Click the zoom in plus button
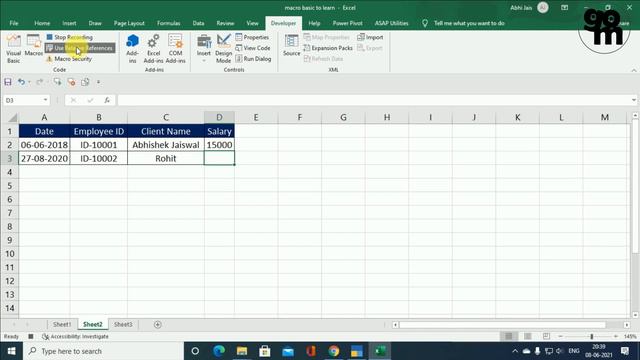Viewport: 640px width, 360px height. pos(616,336)
